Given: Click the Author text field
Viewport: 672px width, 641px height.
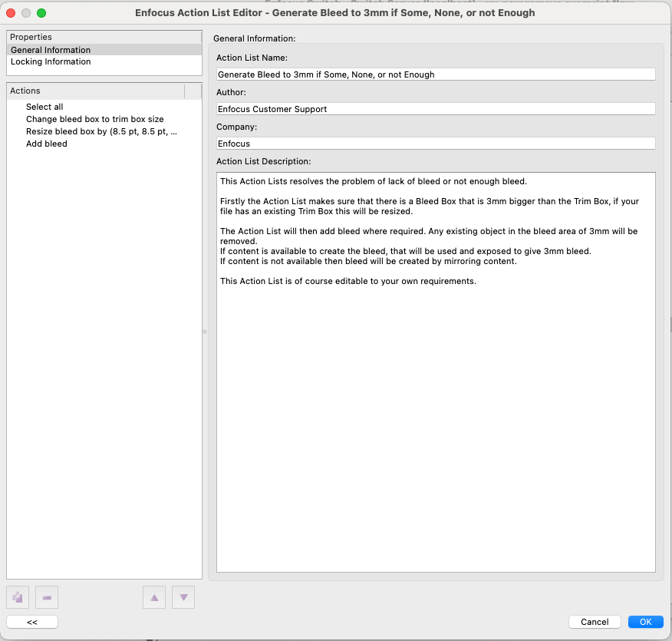Looking at the screenshot, I should pos(436,109).
